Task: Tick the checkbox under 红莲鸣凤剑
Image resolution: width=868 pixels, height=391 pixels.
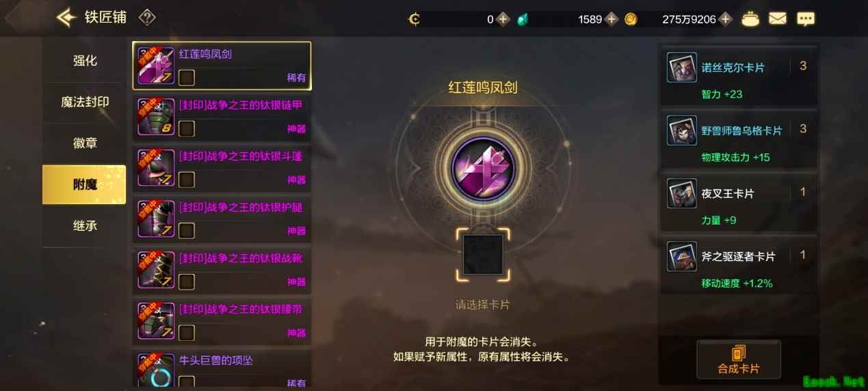Action: tap(187, 77)
